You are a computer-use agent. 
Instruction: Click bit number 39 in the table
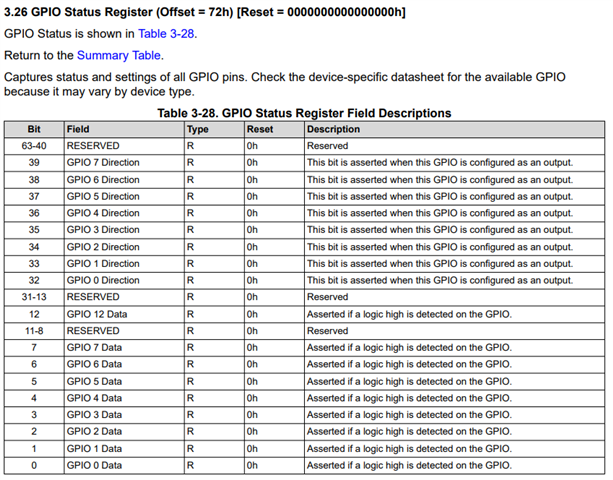click(x=34, y=163)
